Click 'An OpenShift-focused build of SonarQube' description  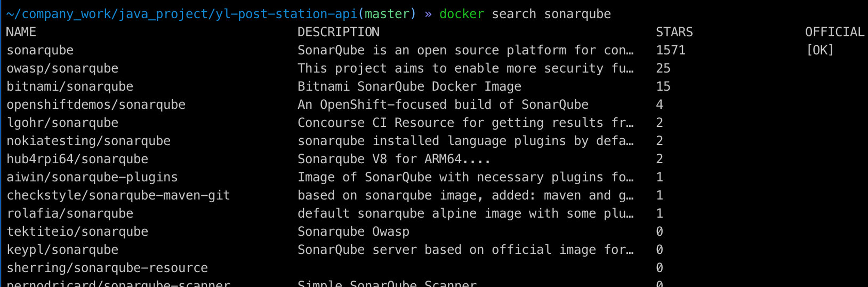[443, 105]
